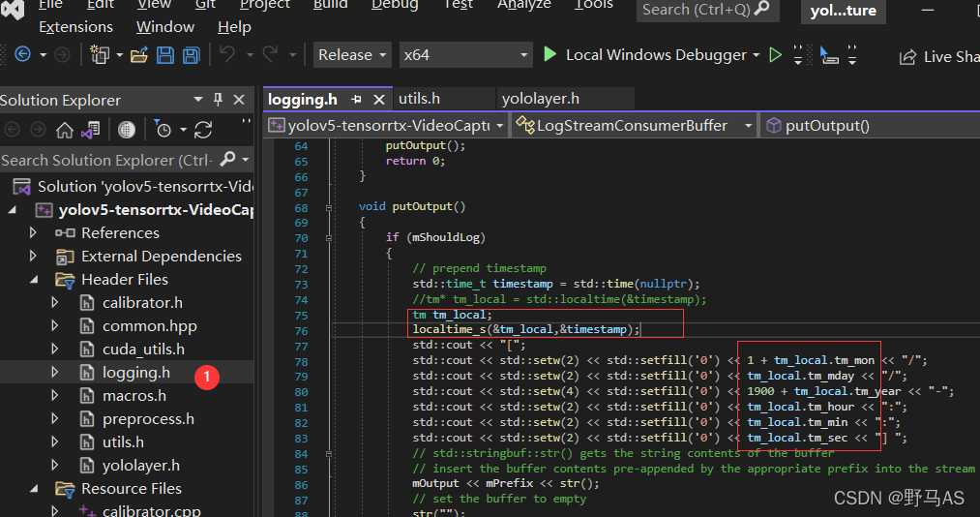This screenshot has width=980, height=517.
Task: Click the Solution Explorer Home icon
Action: click(65, 130)
